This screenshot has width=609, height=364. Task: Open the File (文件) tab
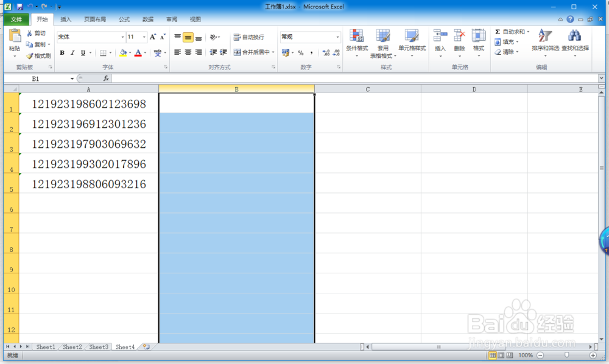click(16, 19)
